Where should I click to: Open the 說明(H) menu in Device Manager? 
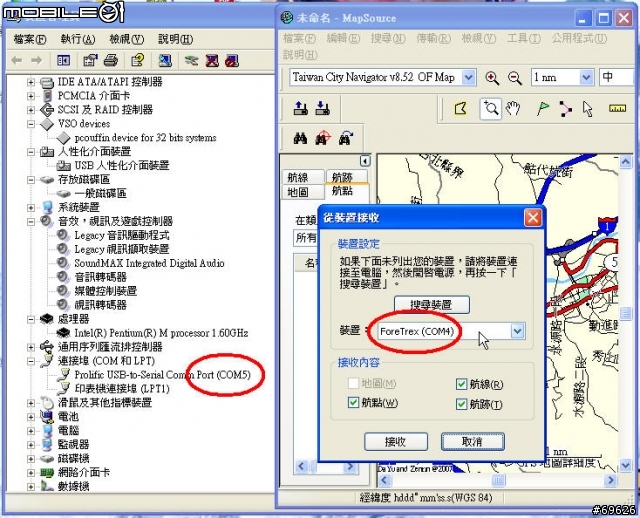pyautogui.click(x=176, y=39)
